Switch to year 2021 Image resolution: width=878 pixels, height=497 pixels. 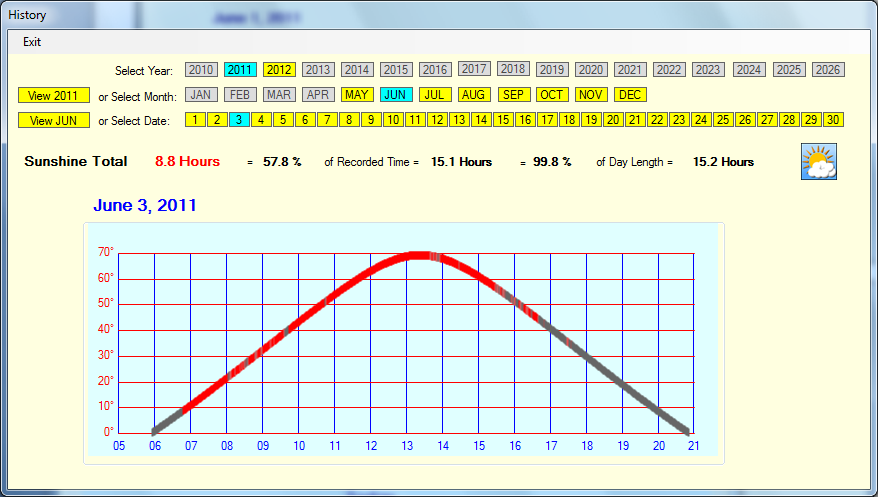pos(630,70)
